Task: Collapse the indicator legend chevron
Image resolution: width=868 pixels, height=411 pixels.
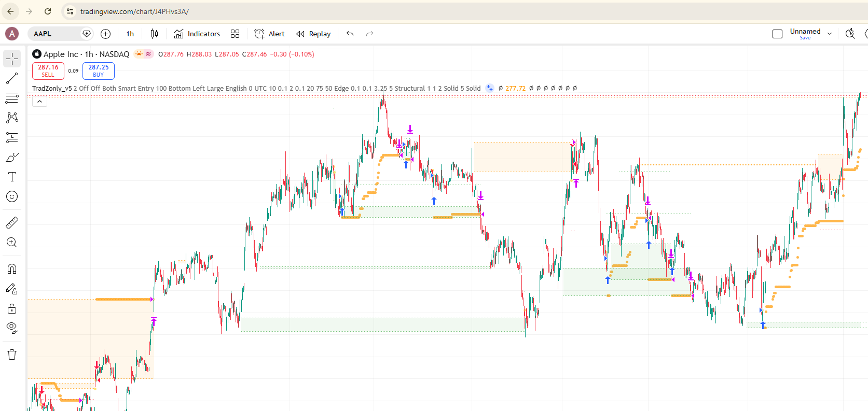Action: (39, 102)
